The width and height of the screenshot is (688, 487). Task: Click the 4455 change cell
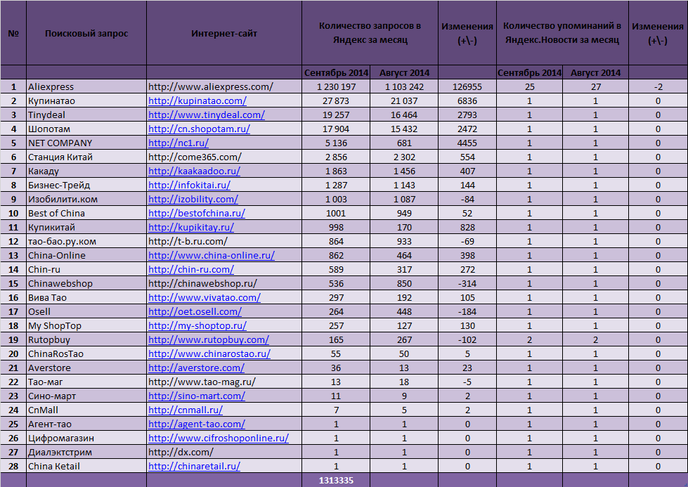467,143
